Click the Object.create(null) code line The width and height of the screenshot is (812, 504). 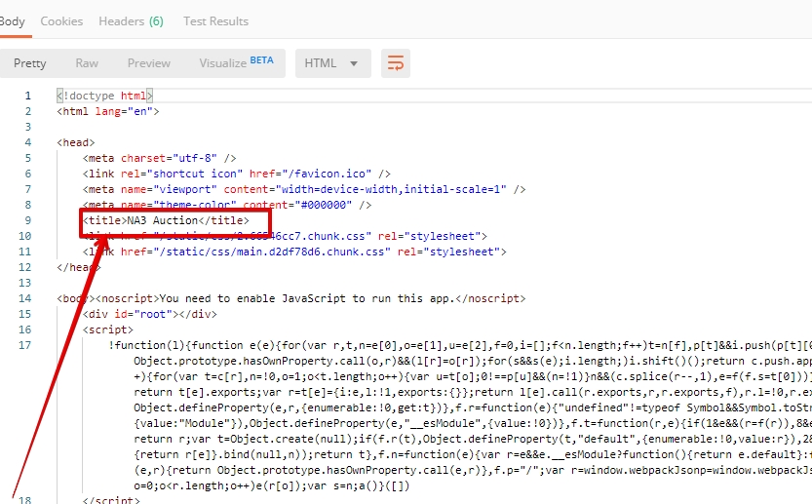point(472,439)
